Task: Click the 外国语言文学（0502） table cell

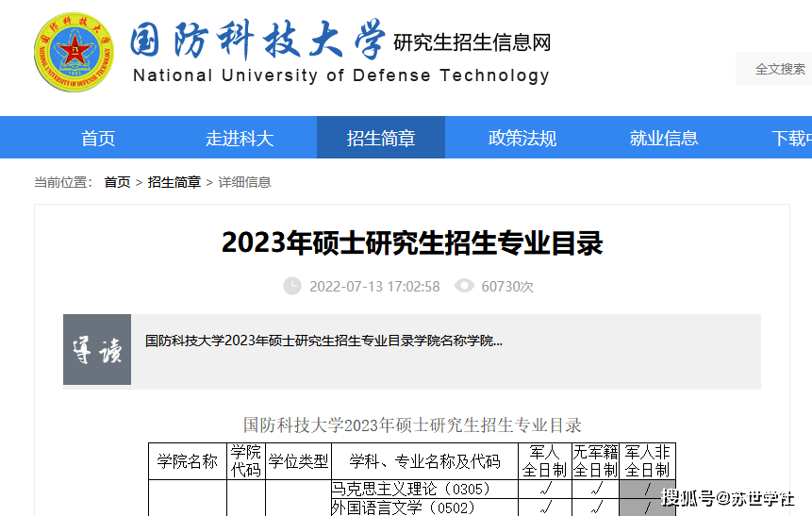Action: (x=424, y=508)
